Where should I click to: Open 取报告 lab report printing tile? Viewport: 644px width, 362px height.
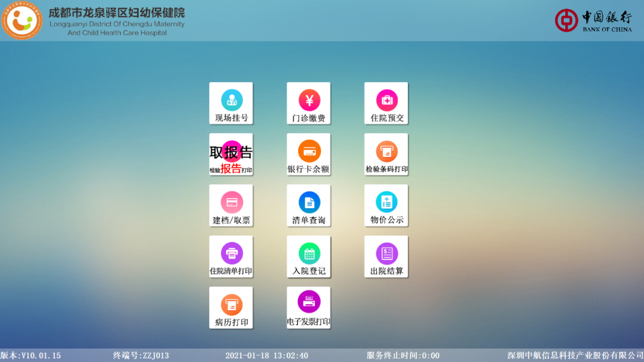231,155
